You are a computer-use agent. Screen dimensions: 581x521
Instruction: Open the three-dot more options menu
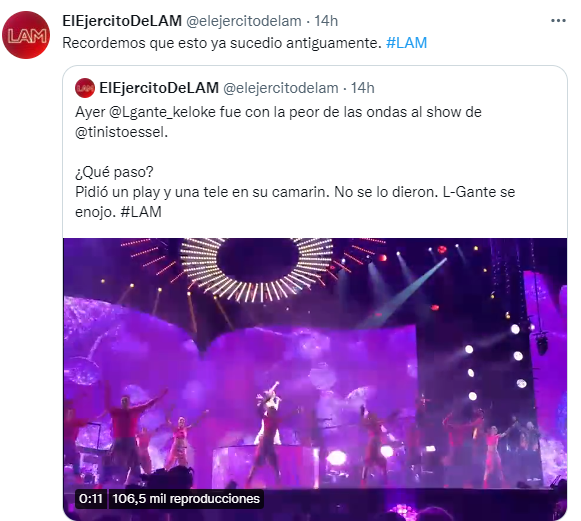558,21
